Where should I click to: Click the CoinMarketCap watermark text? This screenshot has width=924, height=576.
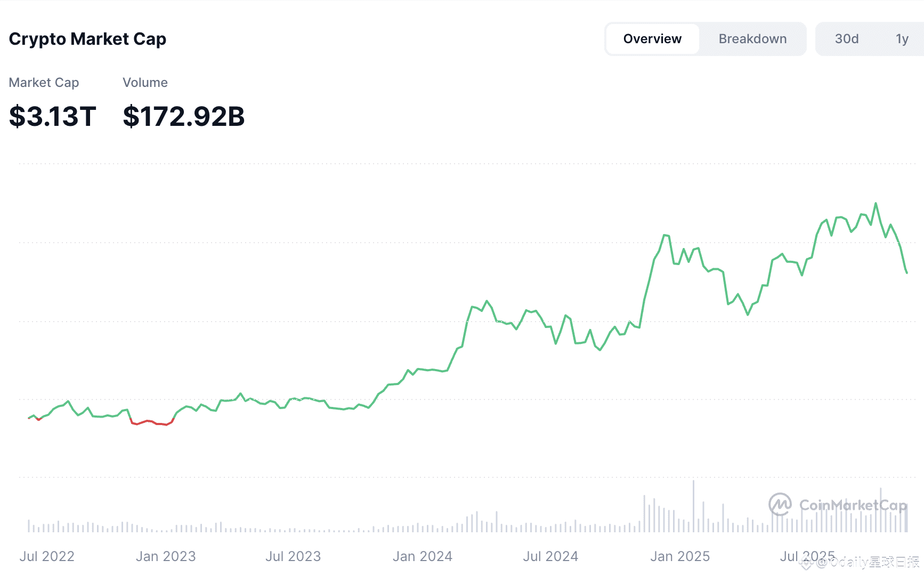click(853, 505)
